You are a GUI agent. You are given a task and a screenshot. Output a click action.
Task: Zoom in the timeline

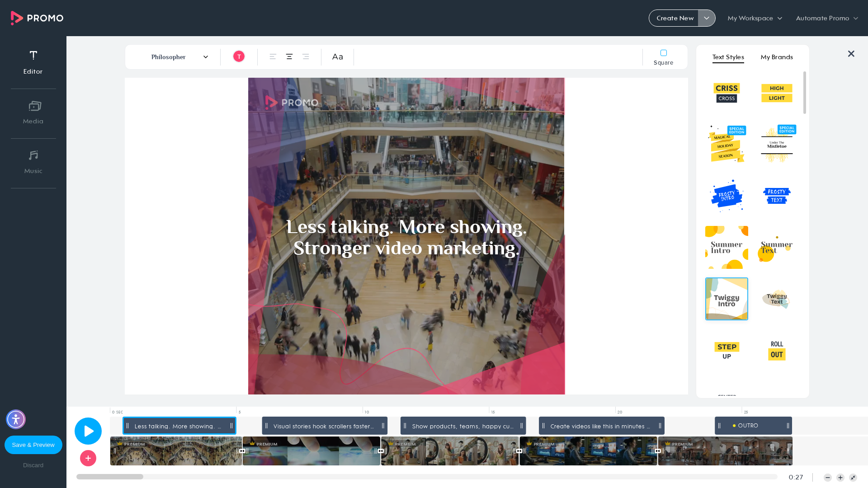coord(840,478)
